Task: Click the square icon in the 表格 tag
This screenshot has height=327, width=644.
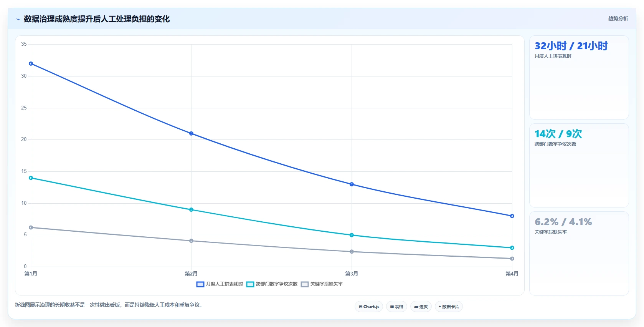Action: (x=392, y=307)
